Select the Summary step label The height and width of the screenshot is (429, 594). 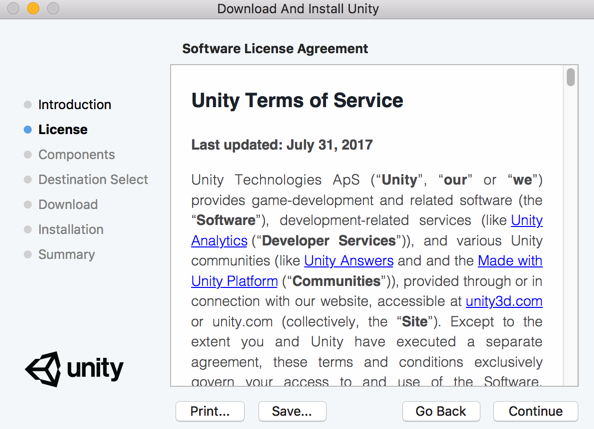point(67,255)
